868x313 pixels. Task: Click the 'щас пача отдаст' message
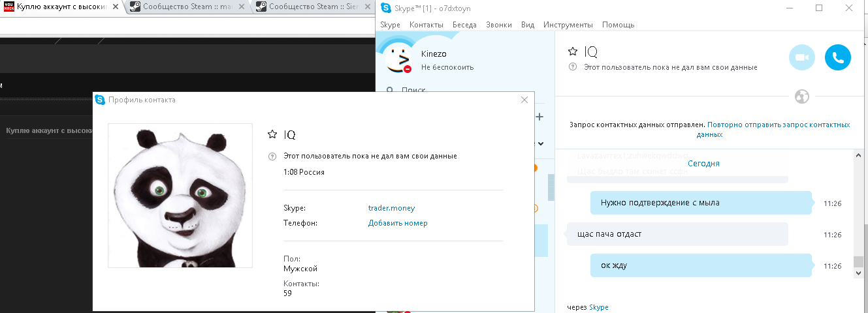click(677, 234)
